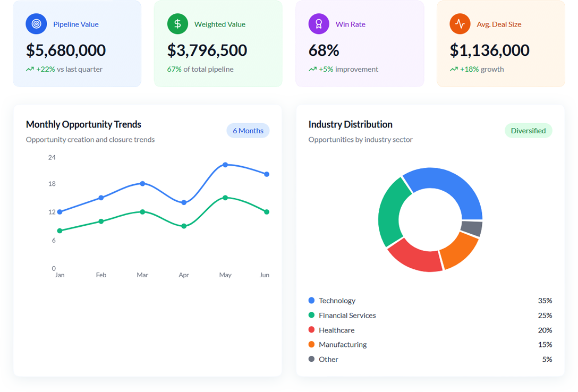Click 'Opportunity creation and closure trends' subtitle

click(90, 140)
